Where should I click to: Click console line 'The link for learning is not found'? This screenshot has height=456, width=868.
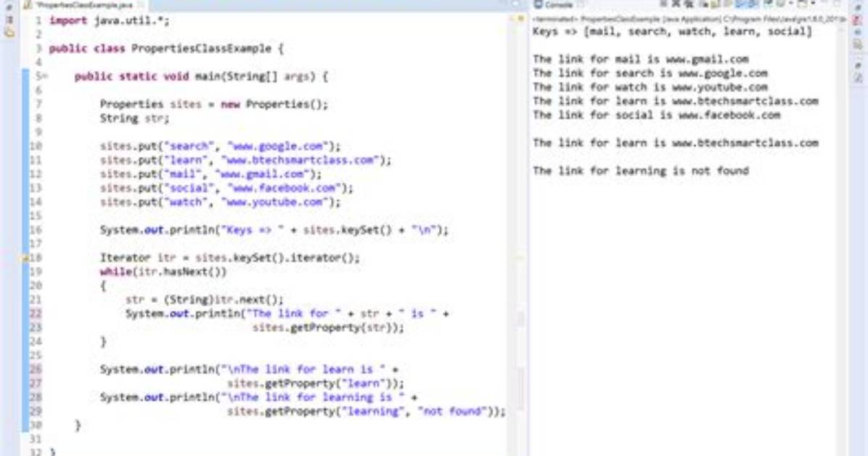pyautogui.click(x=641, y=171)
